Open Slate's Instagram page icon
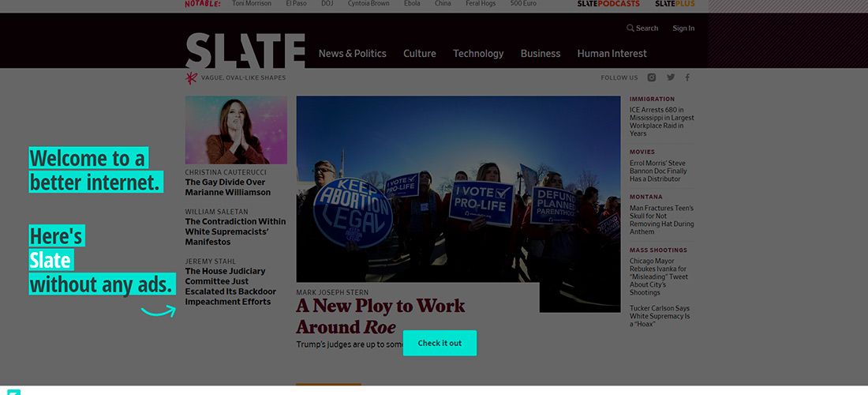 tap(652, 77)
